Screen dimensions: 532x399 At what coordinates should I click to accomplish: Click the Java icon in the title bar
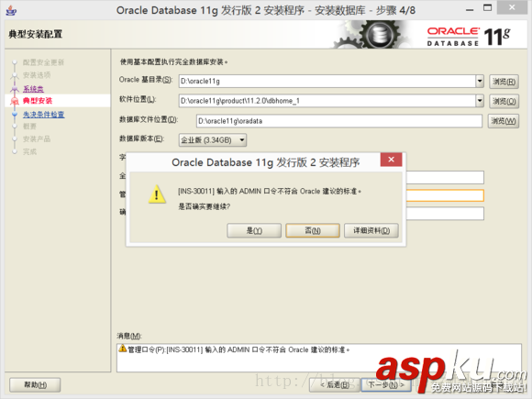11,10
